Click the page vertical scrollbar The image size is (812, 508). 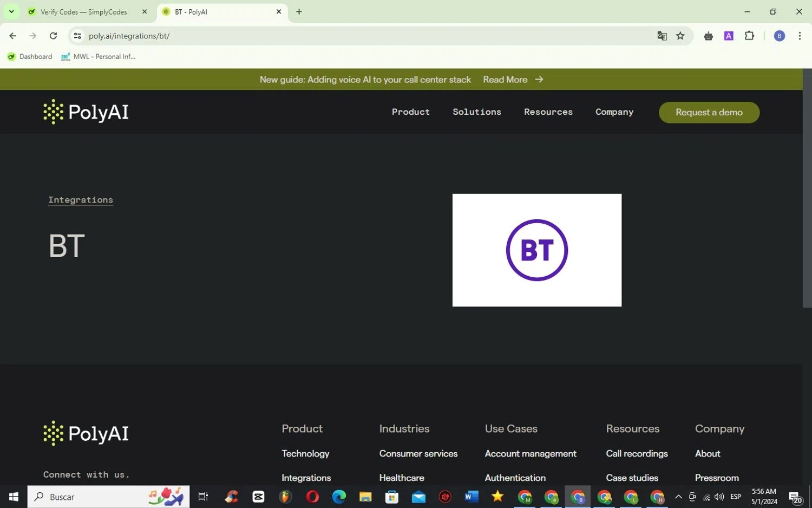pos(807,188)
